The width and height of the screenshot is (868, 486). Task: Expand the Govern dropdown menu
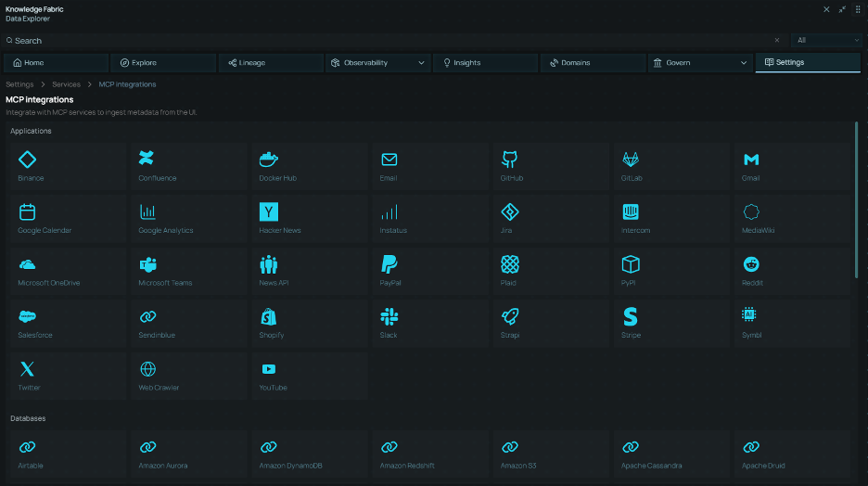point(744,63)
